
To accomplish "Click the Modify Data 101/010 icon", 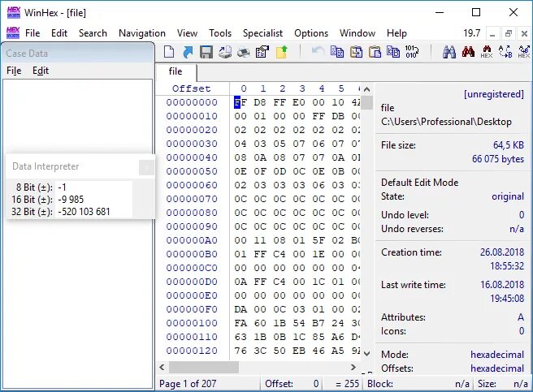I will coord(412,52).
